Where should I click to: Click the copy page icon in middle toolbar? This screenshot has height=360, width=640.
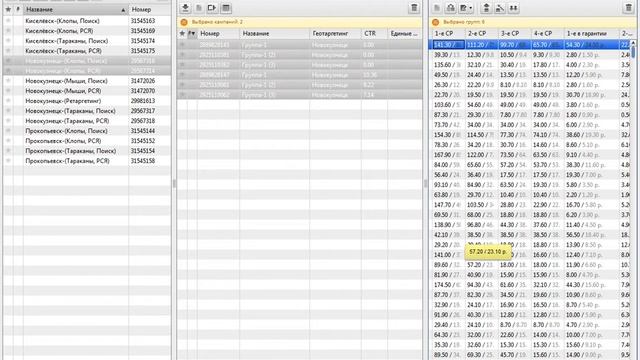click(x=199, y=8)
